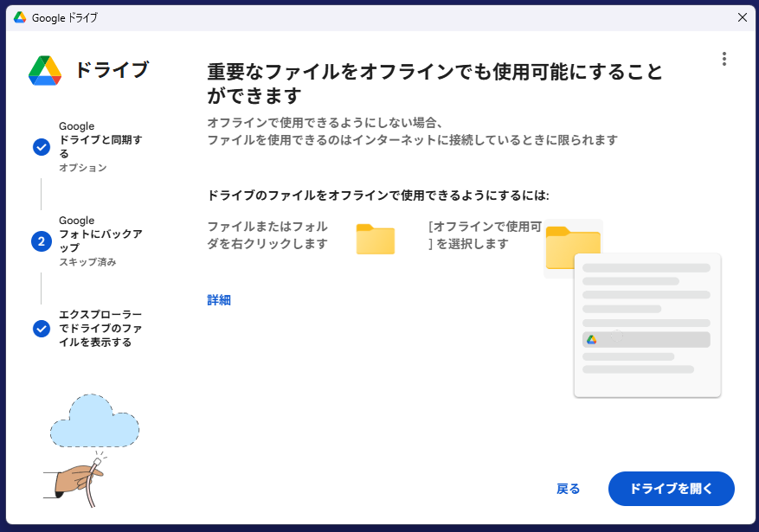Select the エクスプローラーでドライブのファイルを表示する step
The image size is (759, 532).
click(x=100, y=328)
